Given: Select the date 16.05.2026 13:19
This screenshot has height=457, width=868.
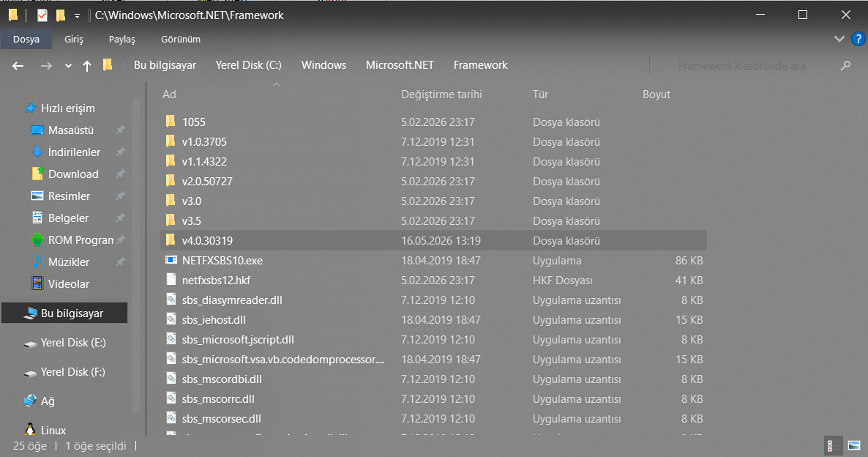Looking at the screenshot, I should pyautogui.click(x=441, y=240).
